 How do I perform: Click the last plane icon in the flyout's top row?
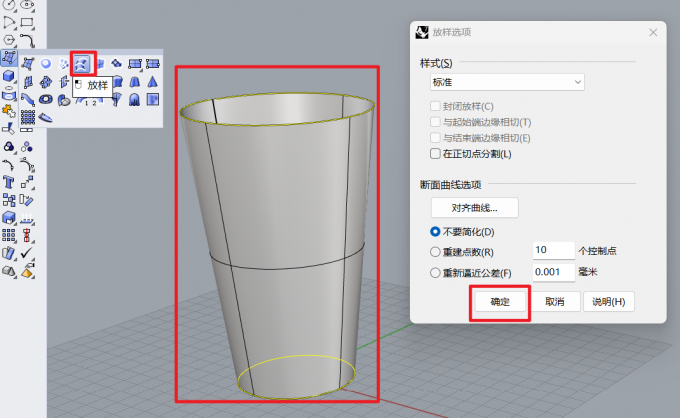(x=153, y=64)
